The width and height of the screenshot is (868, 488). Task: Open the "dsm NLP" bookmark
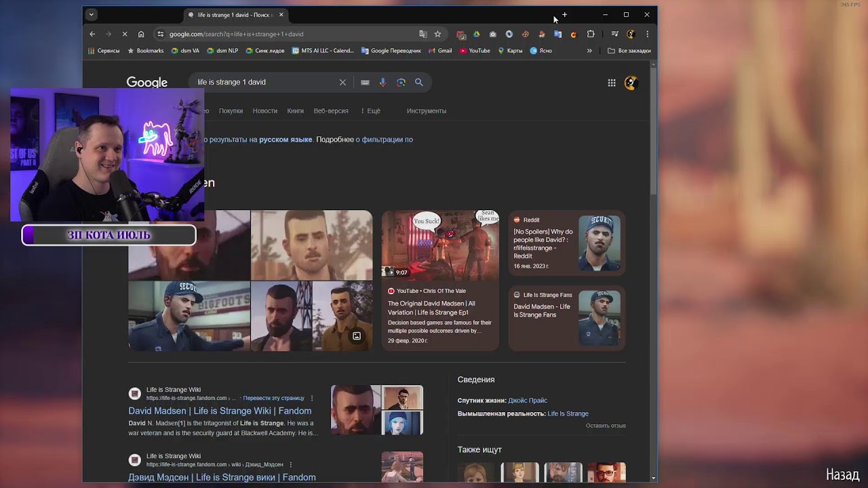[222, 51]
